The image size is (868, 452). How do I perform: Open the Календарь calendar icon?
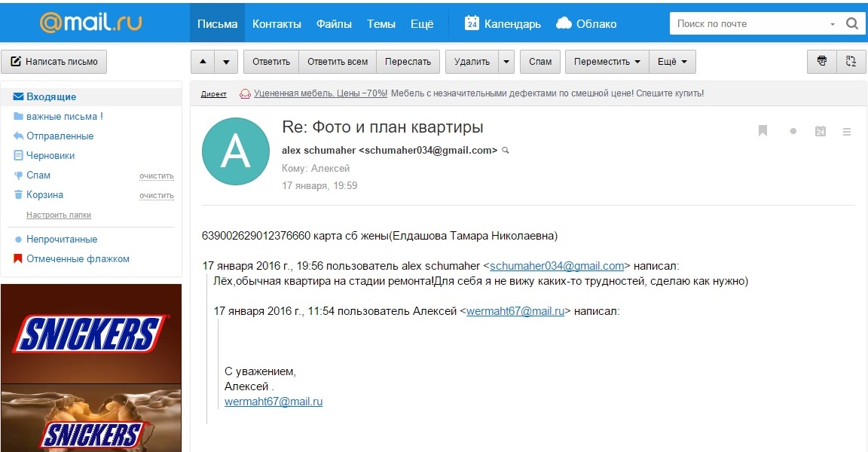click(472, 23)
